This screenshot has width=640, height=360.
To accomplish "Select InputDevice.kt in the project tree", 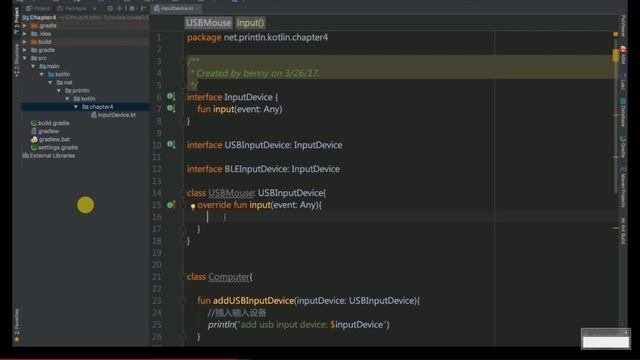I will pos(113,115).
